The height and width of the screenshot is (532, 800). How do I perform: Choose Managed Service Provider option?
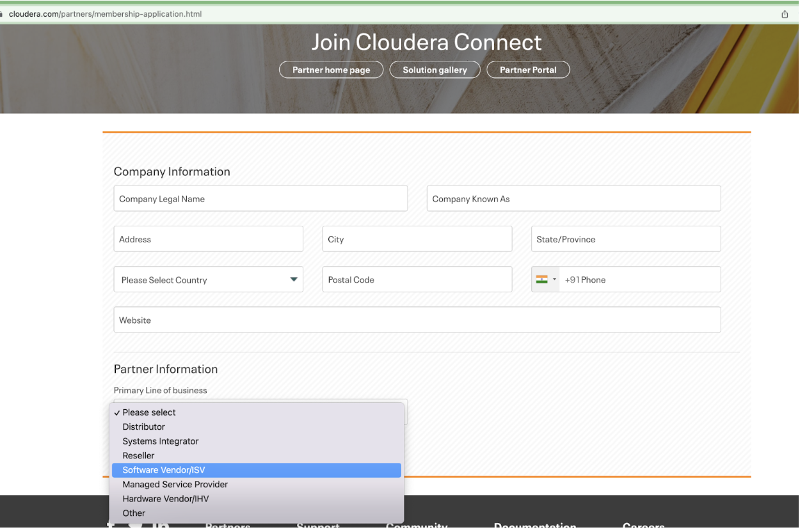click(257, 484)
